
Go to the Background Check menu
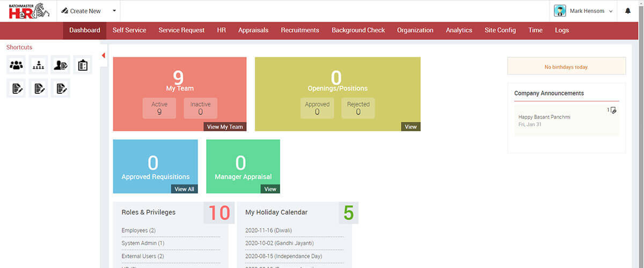[x=358, y=30]
